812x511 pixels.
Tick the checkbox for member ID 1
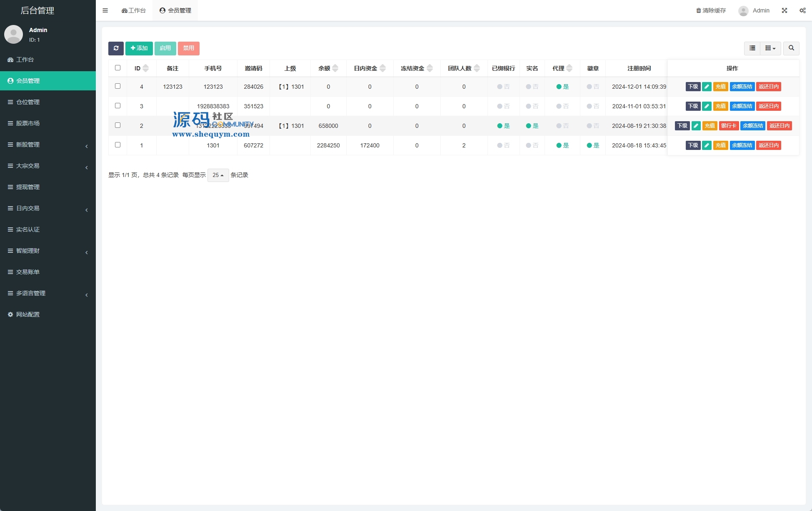point(117,145)
